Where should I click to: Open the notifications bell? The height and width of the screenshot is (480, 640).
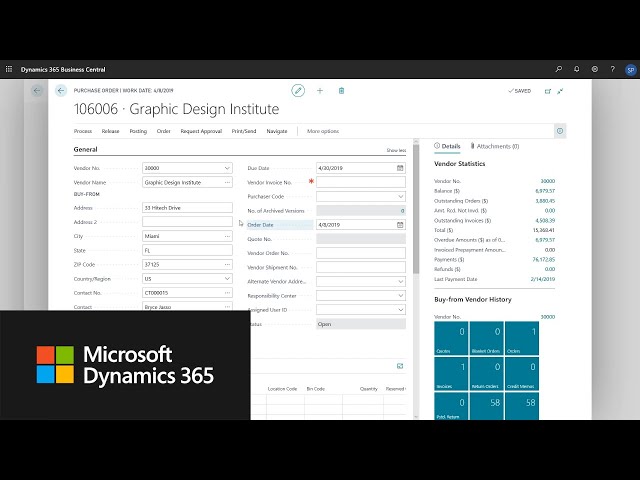pyautogui.click(x=576, y=69)
